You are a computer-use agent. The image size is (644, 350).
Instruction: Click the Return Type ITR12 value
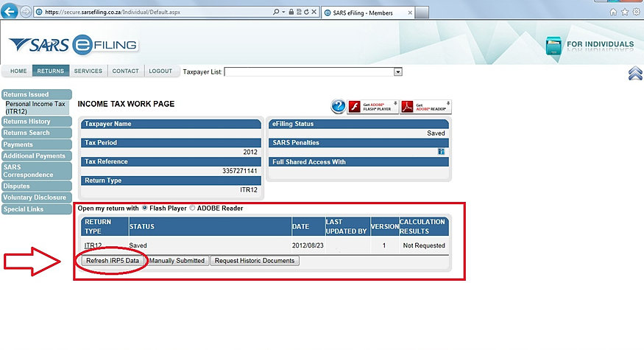coord(249,190)
